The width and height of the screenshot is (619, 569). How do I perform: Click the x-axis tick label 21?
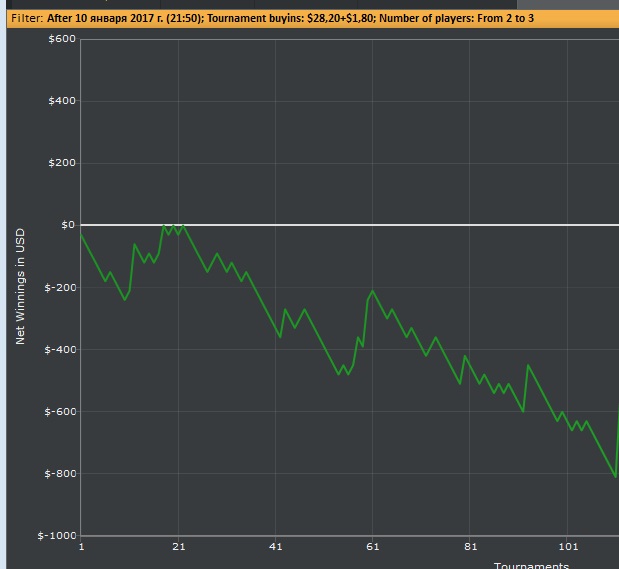coord(179,547)
